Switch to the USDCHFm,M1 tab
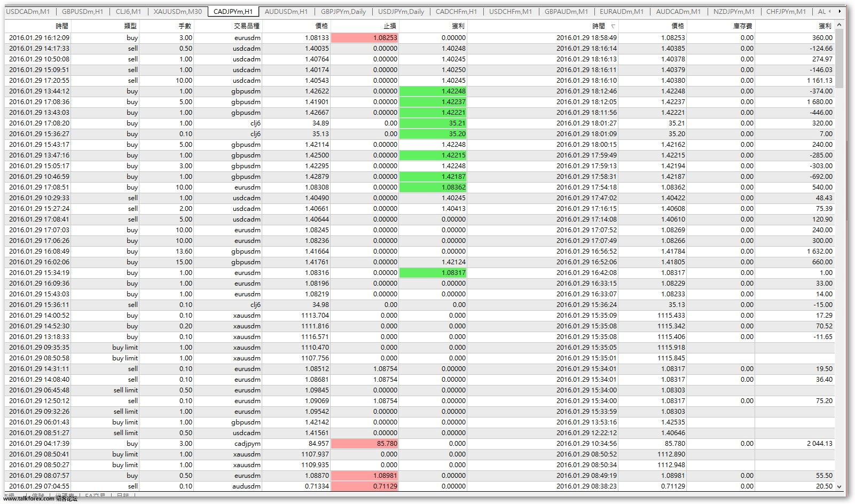 [x=511, y=11]
